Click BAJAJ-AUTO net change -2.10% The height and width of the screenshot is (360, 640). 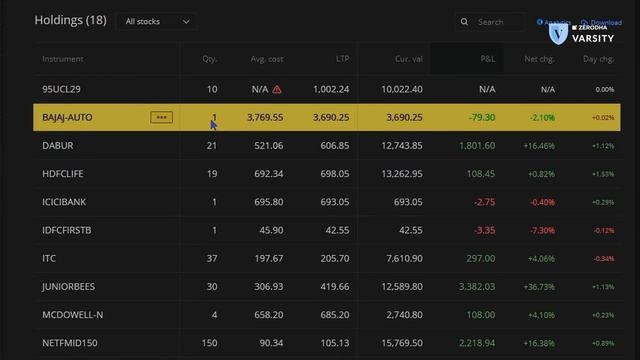click(542, 118)
